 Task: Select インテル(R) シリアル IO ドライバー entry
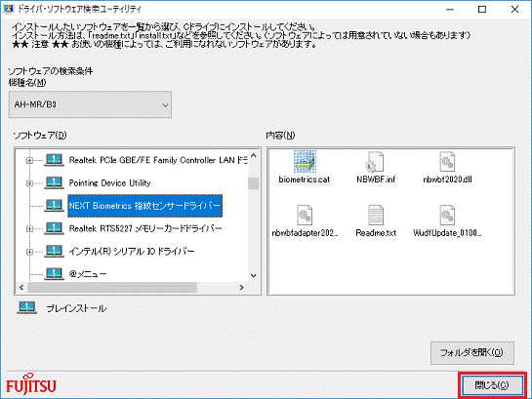tap(132, 251)
